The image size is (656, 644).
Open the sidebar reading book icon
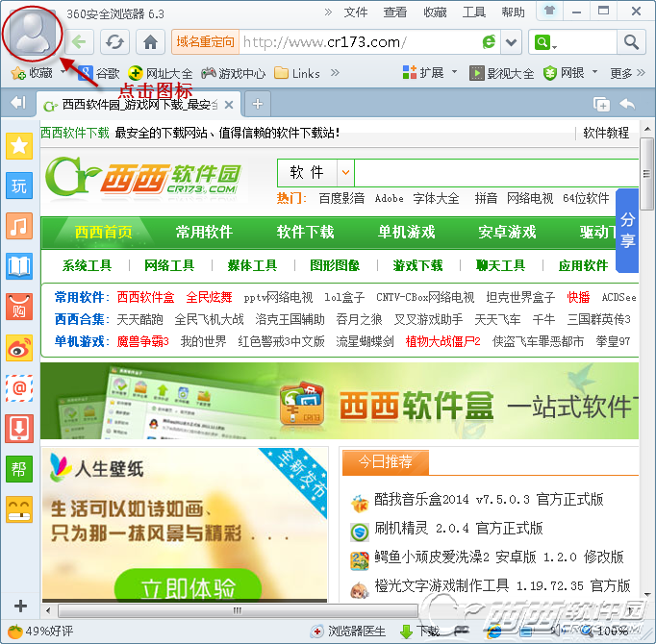click(x=19, y=266)
